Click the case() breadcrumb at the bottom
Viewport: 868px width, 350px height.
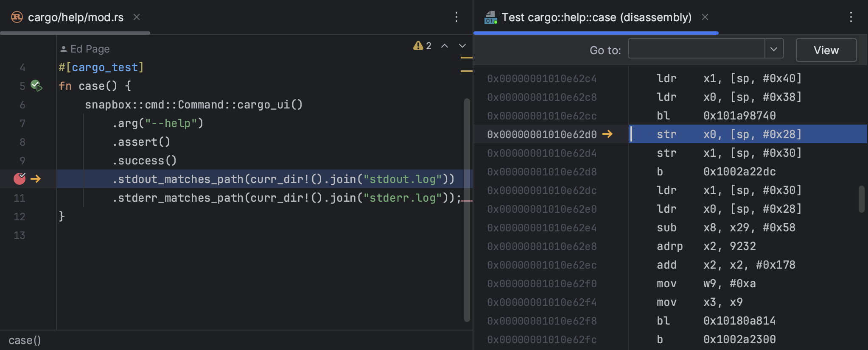[x=25, y=340]
